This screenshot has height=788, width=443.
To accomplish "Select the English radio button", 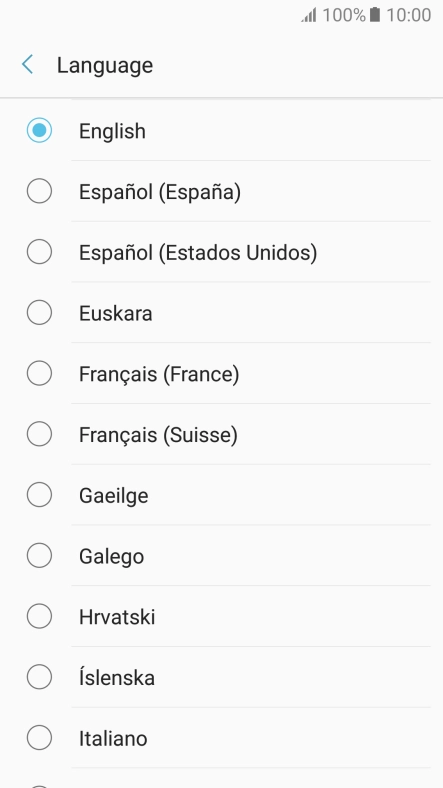I will pos(39,130).
